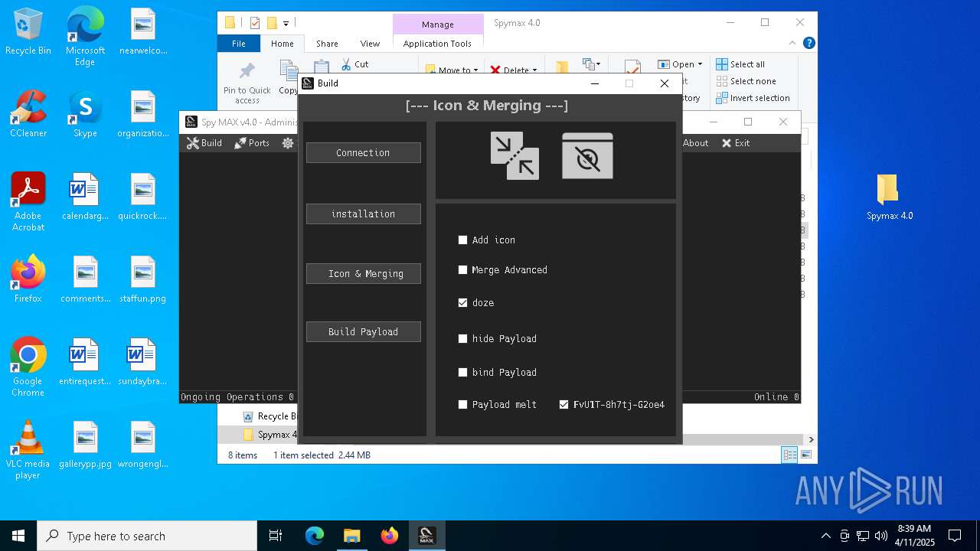Click the Cut scissors command
Viewport: 980px width, 551px height.
click(355, 64)
